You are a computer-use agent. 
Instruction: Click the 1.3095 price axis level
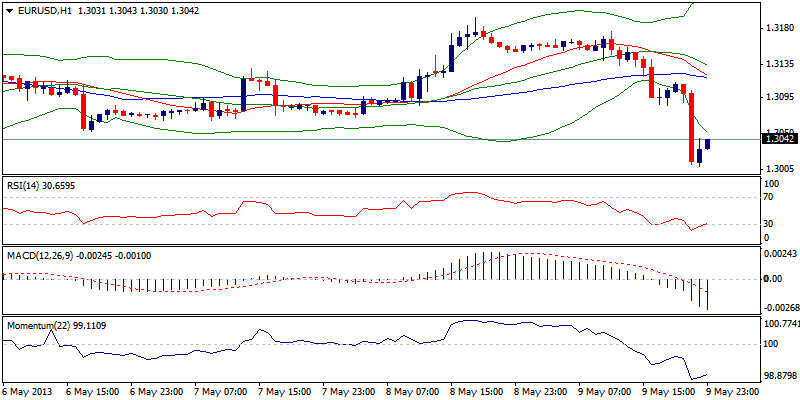(779, 97)
